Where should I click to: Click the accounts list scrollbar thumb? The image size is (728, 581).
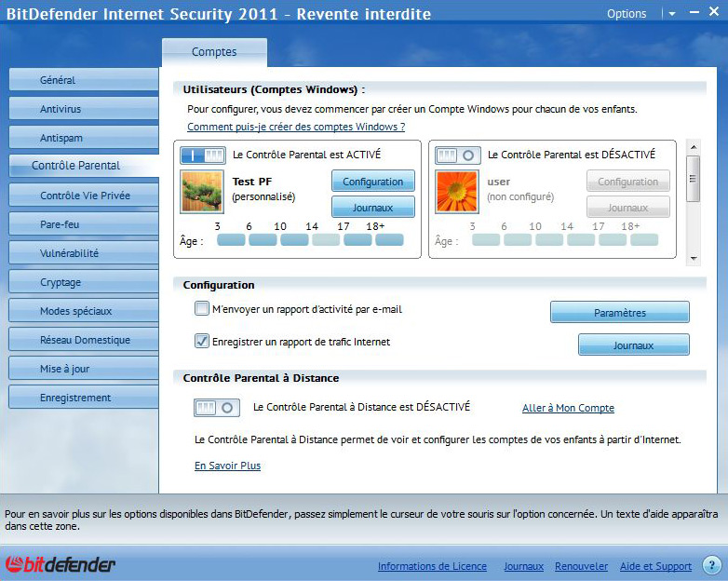[693, 179]
